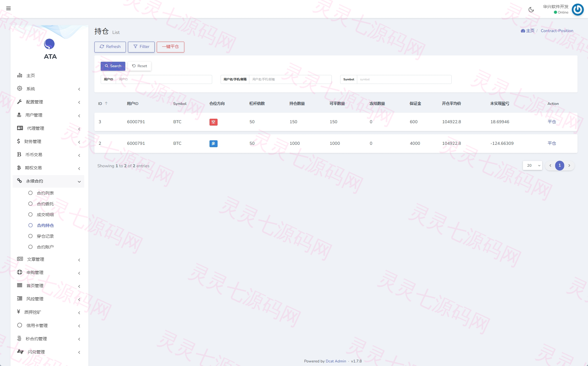588x366 pixels.
Task: Expand the 首页管理 submenu chevron
Action: (x=79, y=286)
